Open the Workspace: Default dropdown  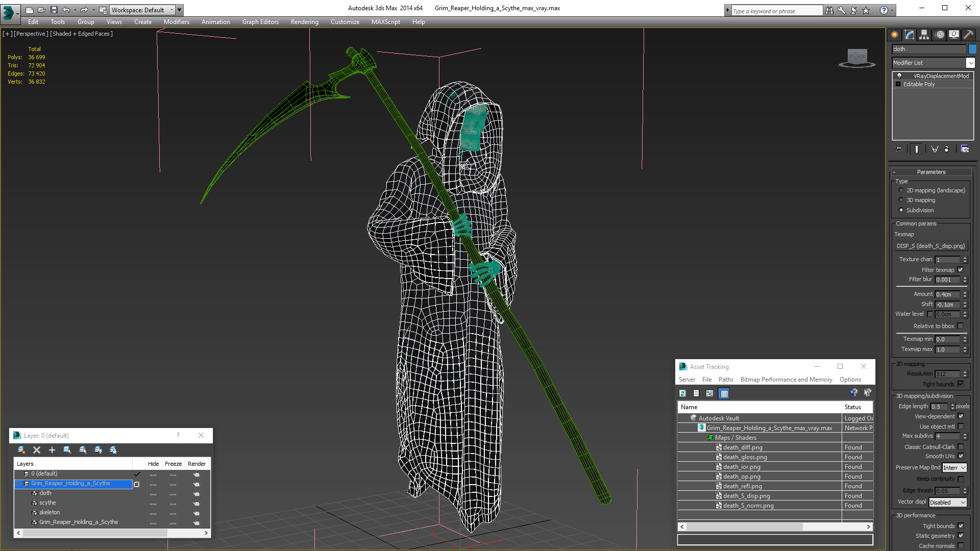pos(142,10)
